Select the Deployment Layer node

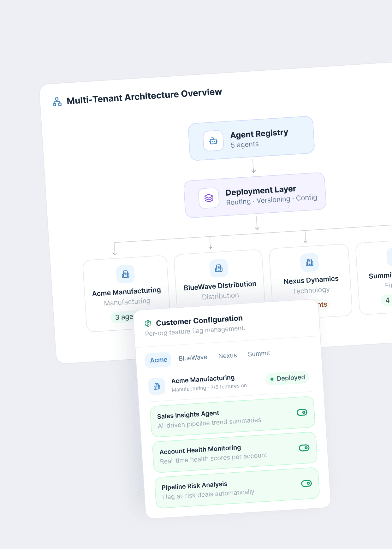255,195
